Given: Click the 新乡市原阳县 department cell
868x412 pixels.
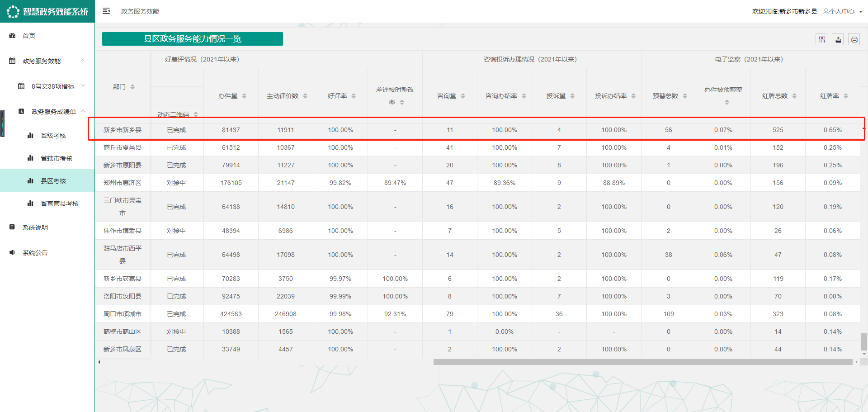Looking at the screenshot, I should [x=123, y=165].
